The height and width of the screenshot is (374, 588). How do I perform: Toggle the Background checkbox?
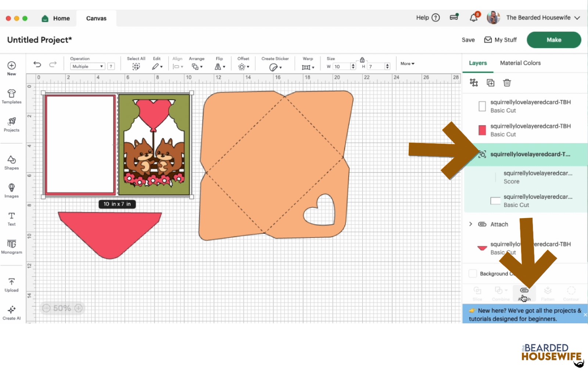click(x=473, y=274)
